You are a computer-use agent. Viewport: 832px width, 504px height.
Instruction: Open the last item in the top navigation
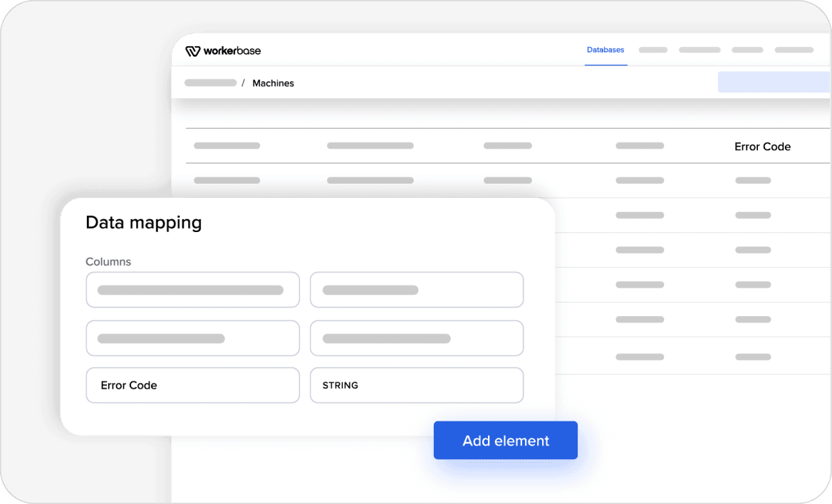794,50
